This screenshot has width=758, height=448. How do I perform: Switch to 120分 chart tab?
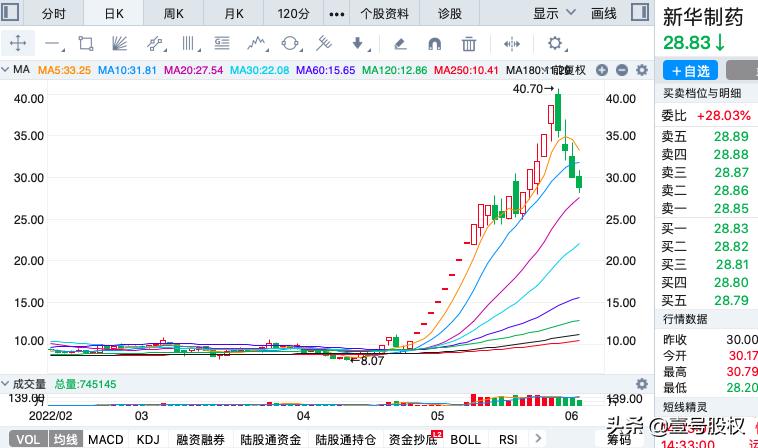point(293,14)
